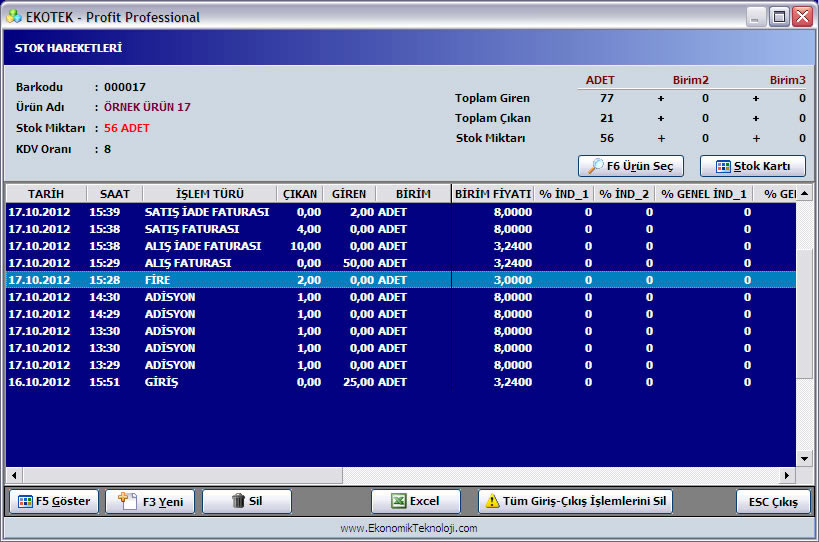
Task: Click the horizontal scrollbar right arrow
Action: point(787,475)
